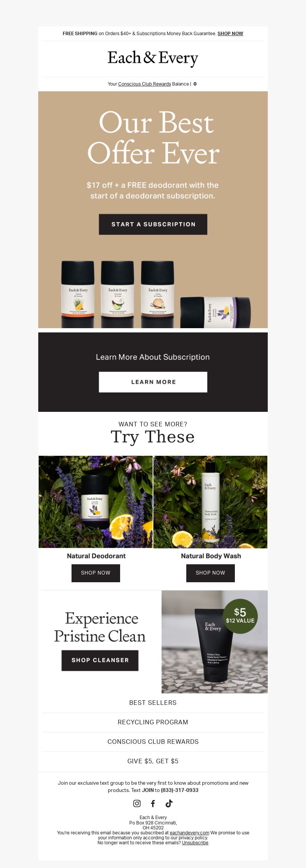Screen dimensions: 306x868
Task: Open the TikTok icon in footer
Action: 169,803
